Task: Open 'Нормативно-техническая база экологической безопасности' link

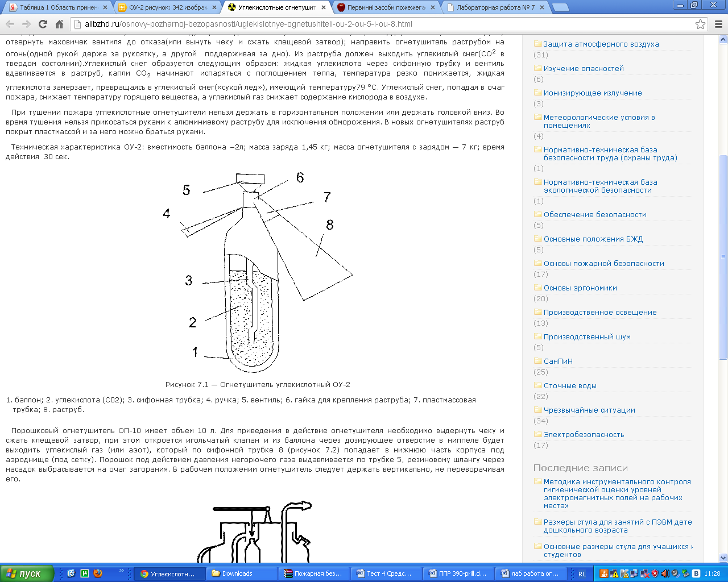Action: (x=601, y=186)
